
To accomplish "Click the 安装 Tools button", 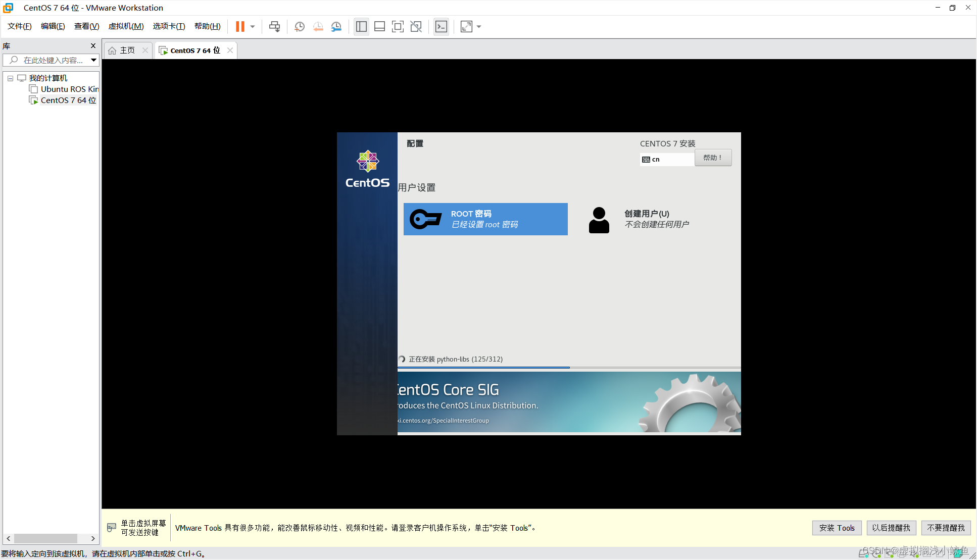I will pos(837,528).
